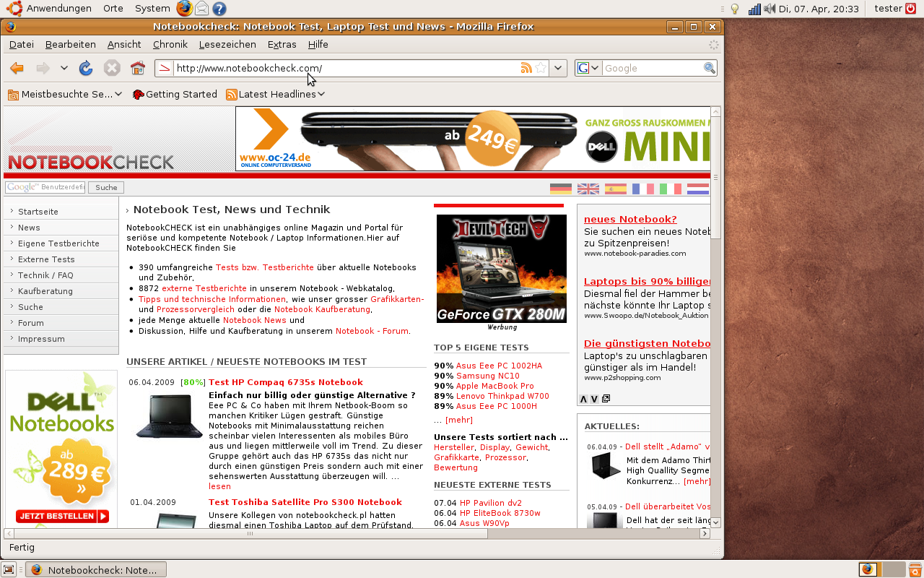The width and height of the screenshot is (924, 578).
Task: Click the HP Compaq 6735s laptop thumbnail
Action: click(x=169, y=416)
